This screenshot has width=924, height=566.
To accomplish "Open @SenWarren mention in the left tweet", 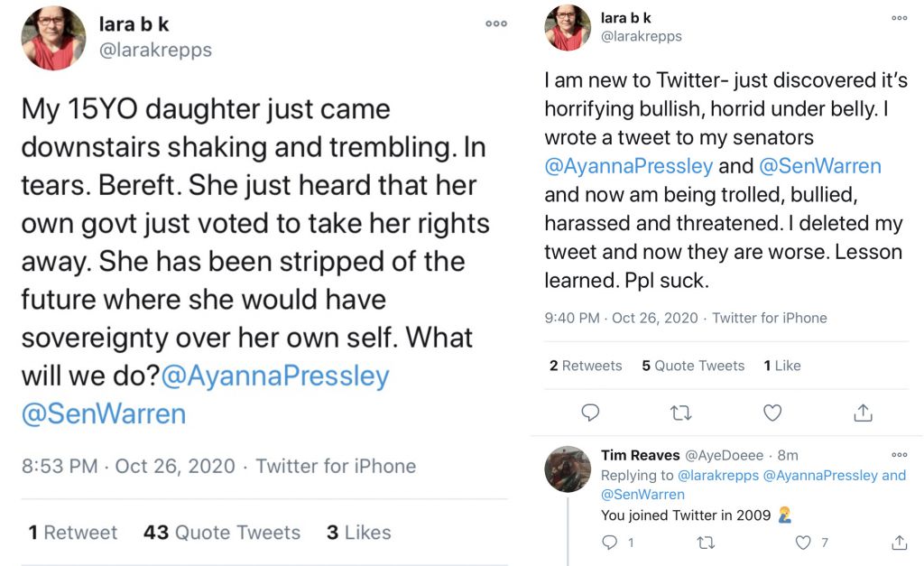I will tap(104, 413).
